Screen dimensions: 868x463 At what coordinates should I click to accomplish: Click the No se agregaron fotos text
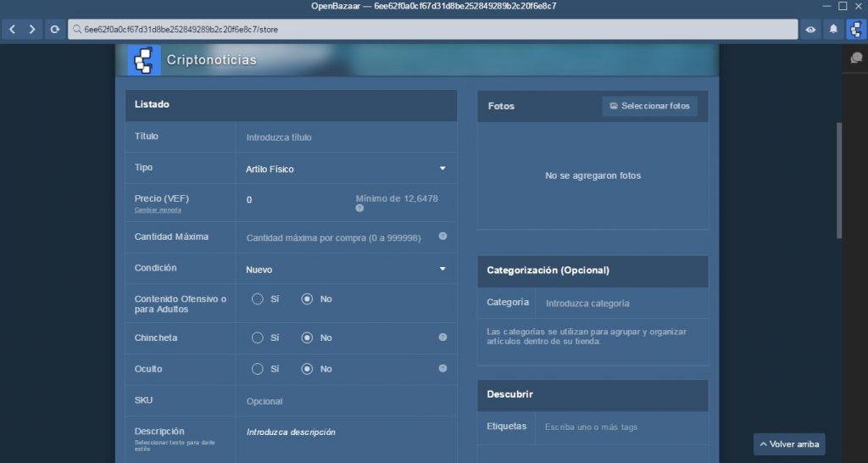point(593,176)
